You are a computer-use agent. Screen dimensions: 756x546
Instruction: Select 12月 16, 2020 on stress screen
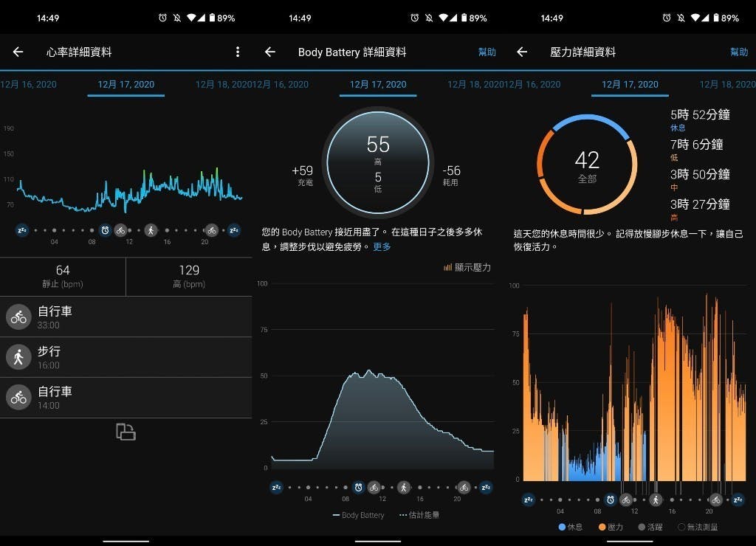coord(532,84)
